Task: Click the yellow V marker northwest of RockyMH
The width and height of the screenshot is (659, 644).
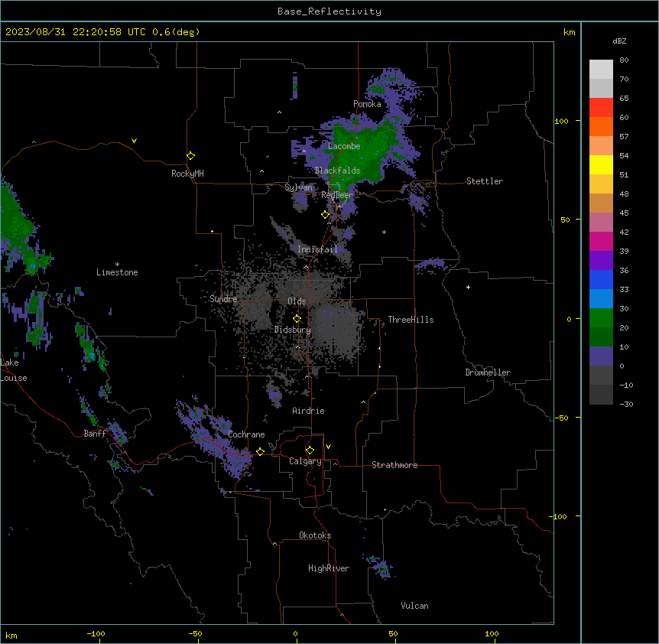Action: (134, 141)
